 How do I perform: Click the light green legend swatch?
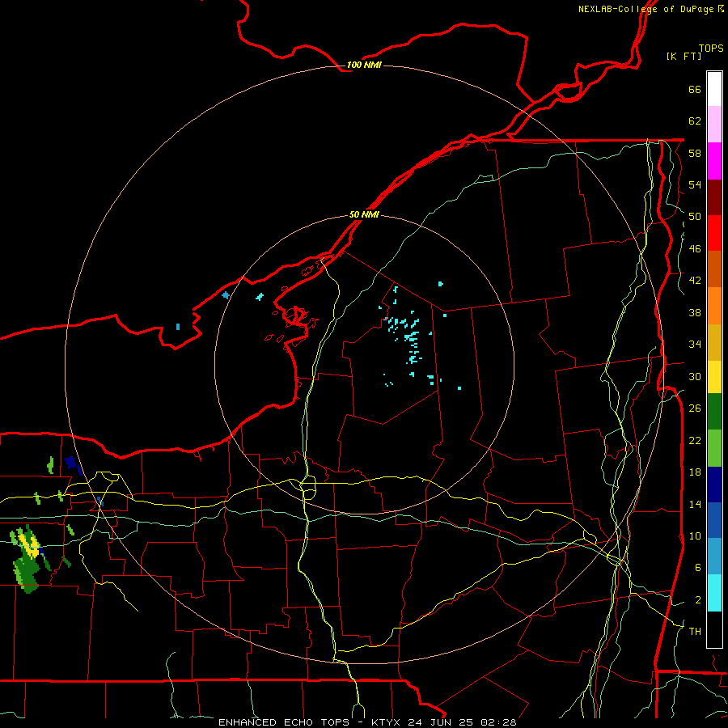(x=714, y=448)
